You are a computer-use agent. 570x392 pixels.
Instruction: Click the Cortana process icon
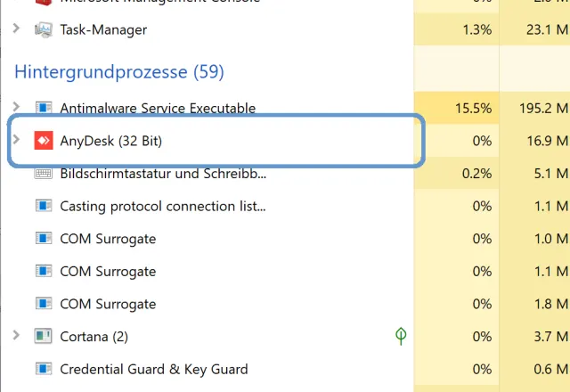(44, 336)
